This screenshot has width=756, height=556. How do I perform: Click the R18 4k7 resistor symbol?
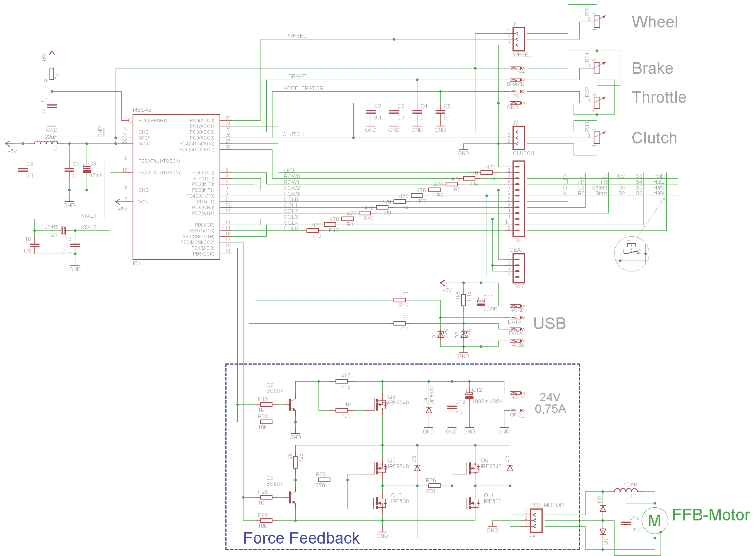tap(342, 381)
